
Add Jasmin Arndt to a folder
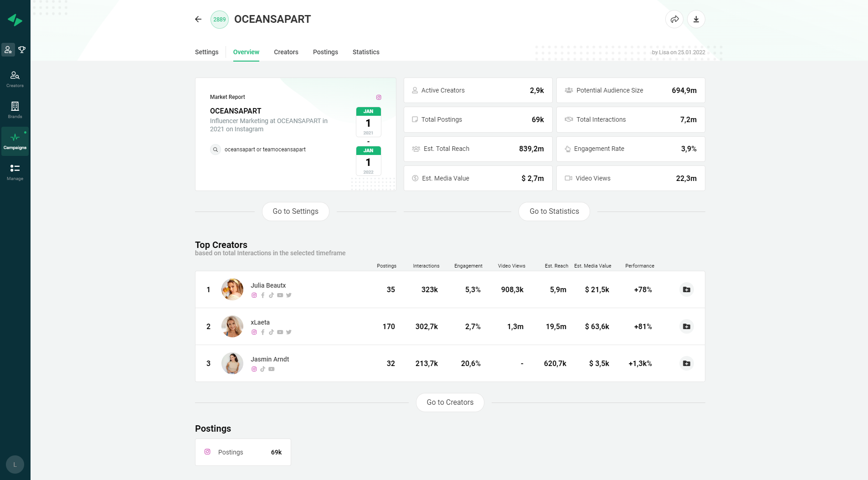(x=687, y=363)
